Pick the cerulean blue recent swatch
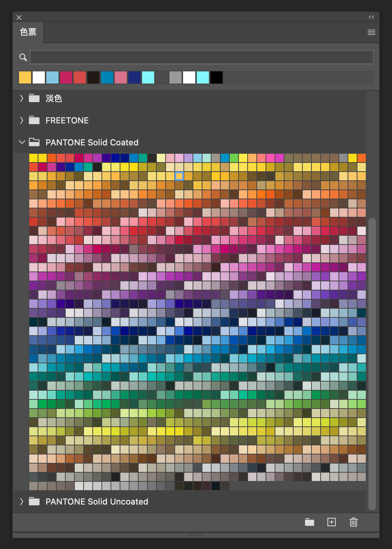The height and width of the screenshot is (549, 392). (x=107, y=77)
